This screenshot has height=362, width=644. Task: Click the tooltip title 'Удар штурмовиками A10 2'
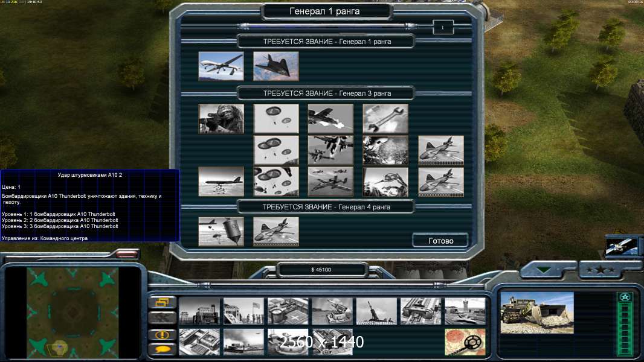(x=90, y=174)
